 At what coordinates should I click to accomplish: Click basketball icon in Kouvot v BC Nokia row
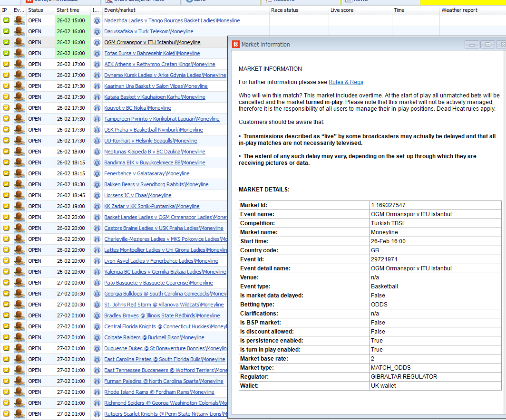pyautogui.click(x=19, y=108)
